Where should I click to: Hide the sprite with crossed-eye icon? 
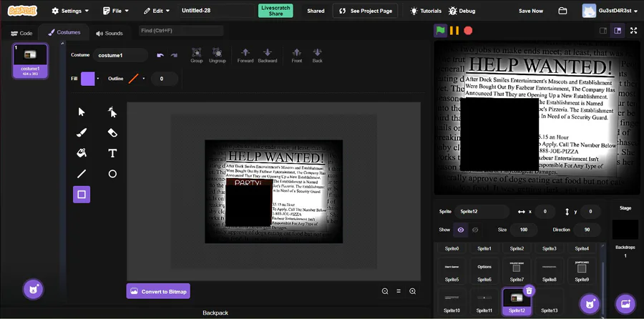click(475, 230)
